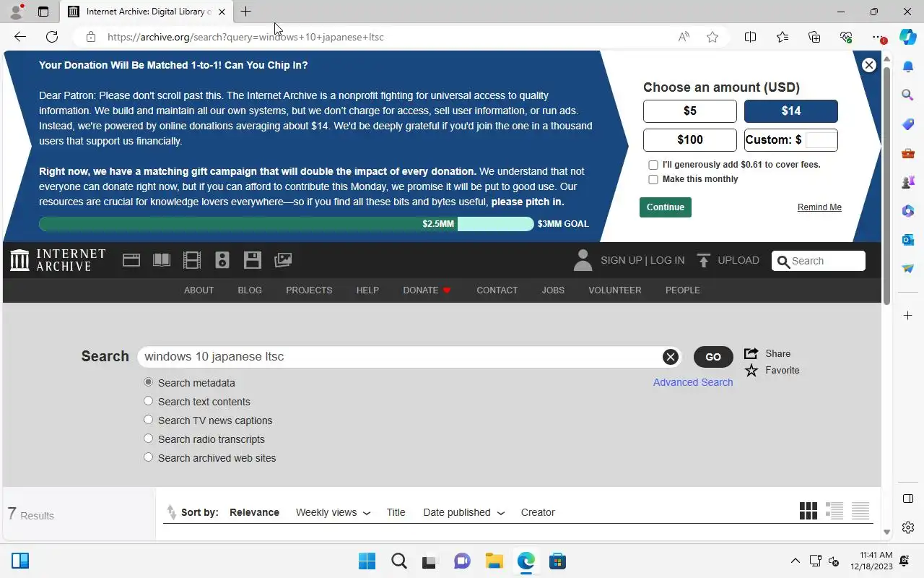Close the donation banner

click(x=869, y=65)
